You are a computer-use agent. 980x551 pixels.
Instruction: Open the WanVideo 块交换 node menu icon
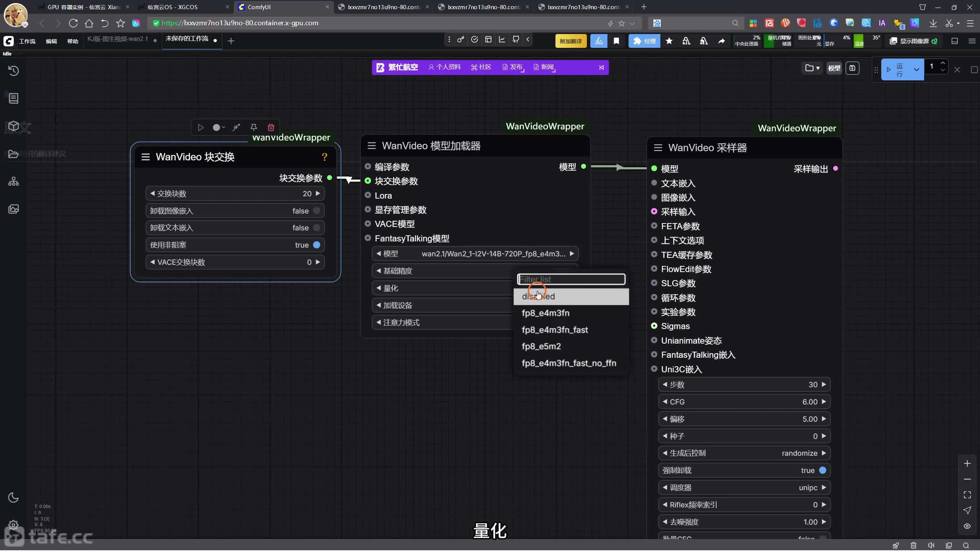pos(145,157)
